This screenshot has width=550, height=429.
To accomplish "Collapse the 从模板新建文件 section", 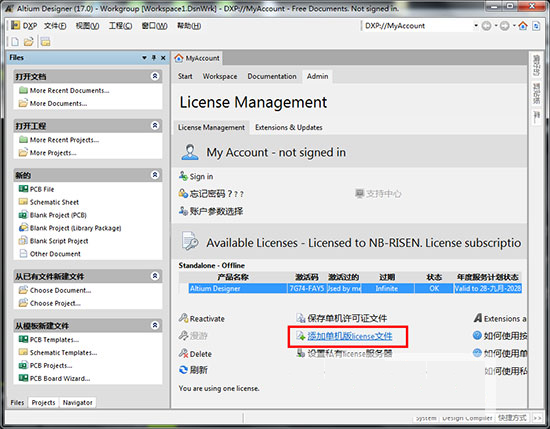I will (155, 325).
